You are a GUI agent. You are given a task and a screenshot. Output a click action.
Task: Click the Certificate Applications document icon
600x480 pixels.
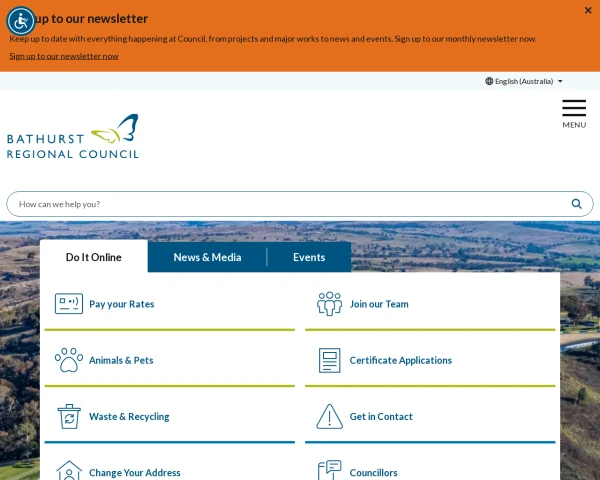[329, 360]
